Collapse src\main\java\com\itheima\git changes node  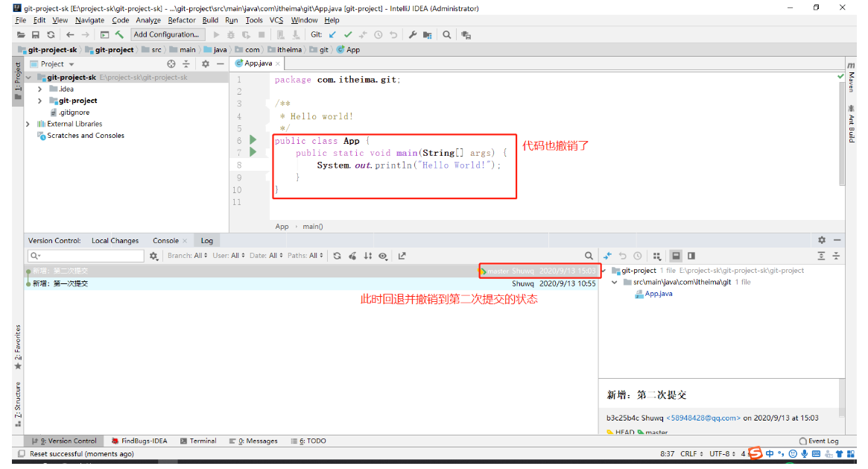(x=615, y=283)
